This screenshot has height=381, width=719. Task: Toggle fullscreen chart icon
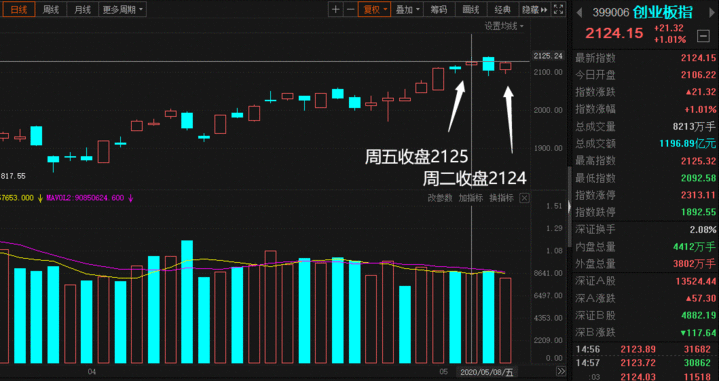coord(558,9)
